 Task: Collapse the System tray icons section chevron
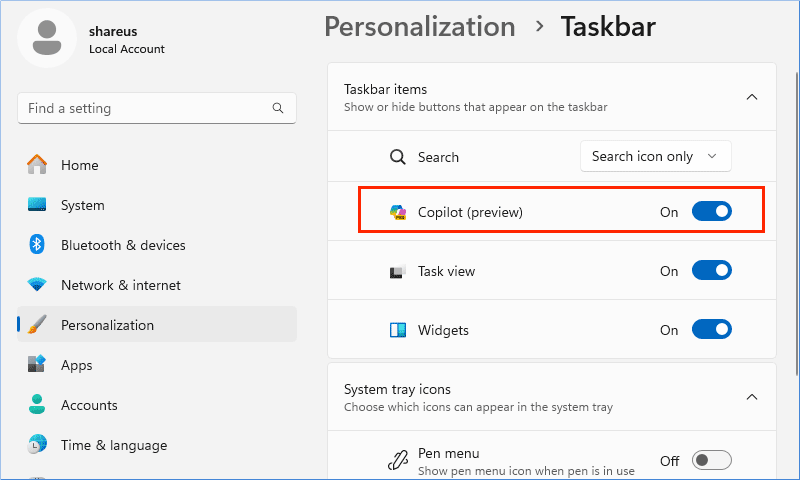(752, 397)
